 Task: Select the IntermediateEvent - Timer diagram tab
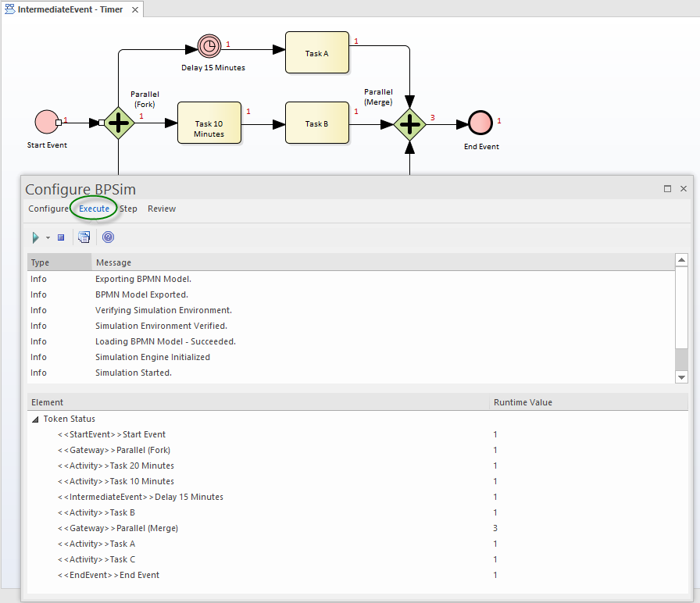pyautogui.click(x=69, y=9)
